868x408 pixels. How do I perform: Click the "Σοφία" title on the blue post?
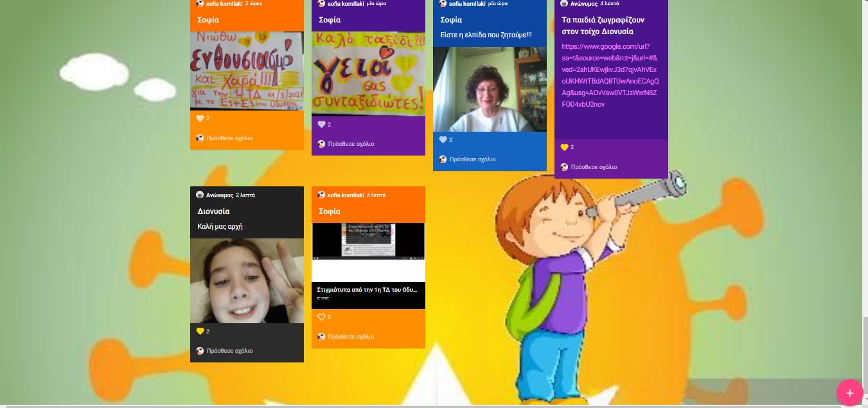pos(451,20)
